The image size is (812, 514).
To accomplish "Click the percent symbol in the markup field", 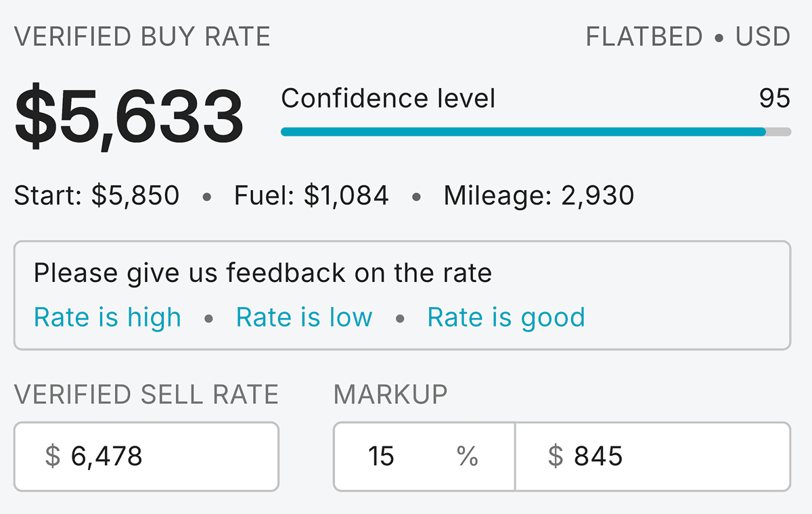I will pos(467,457).
